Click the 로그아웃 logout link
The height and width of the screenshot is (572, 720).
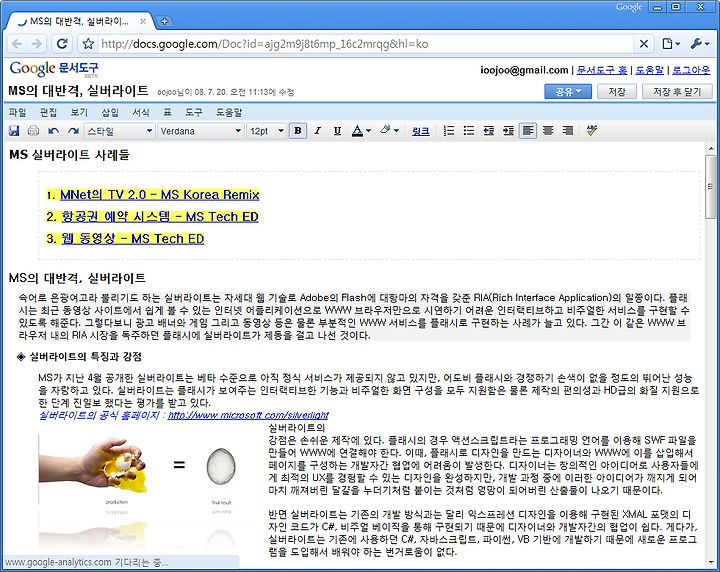pos(691,70)
